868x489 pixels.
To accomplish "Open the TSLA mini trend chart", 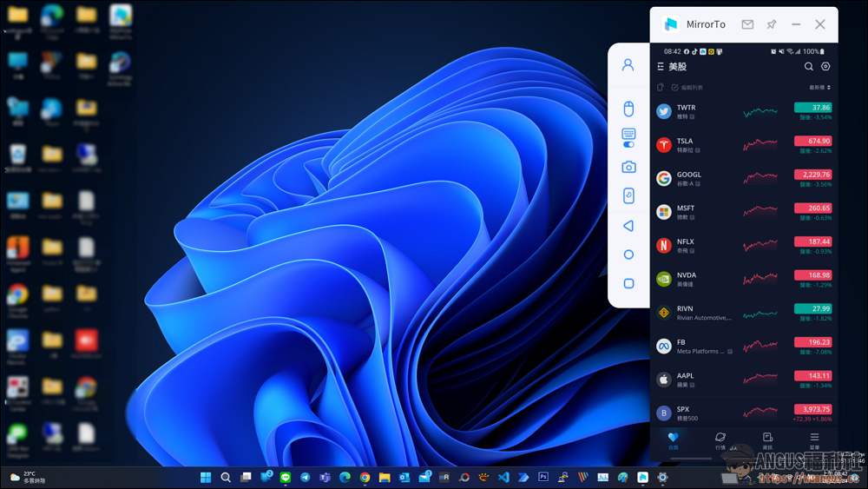I will [x=760, y=144].
